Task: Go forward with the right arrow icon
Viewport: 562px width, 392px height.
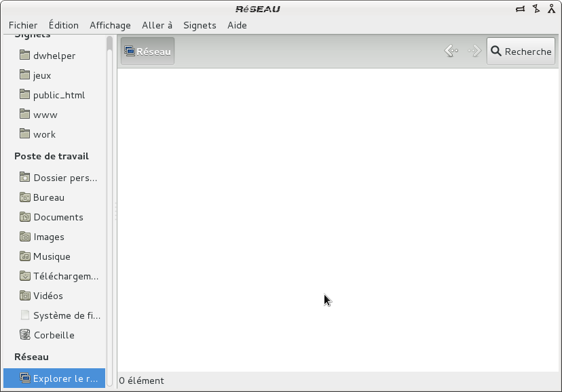Action: coord(474,51)
